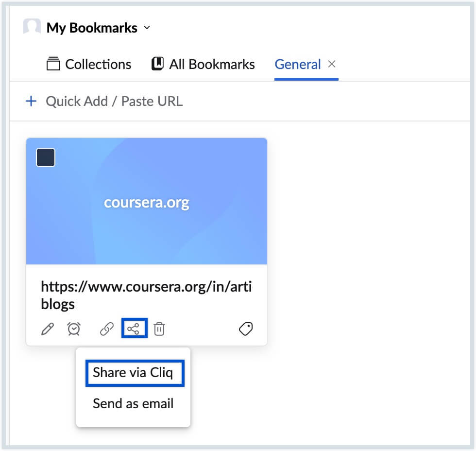
Task: Copy the bookmark link via chain icon
Action: 106,329
